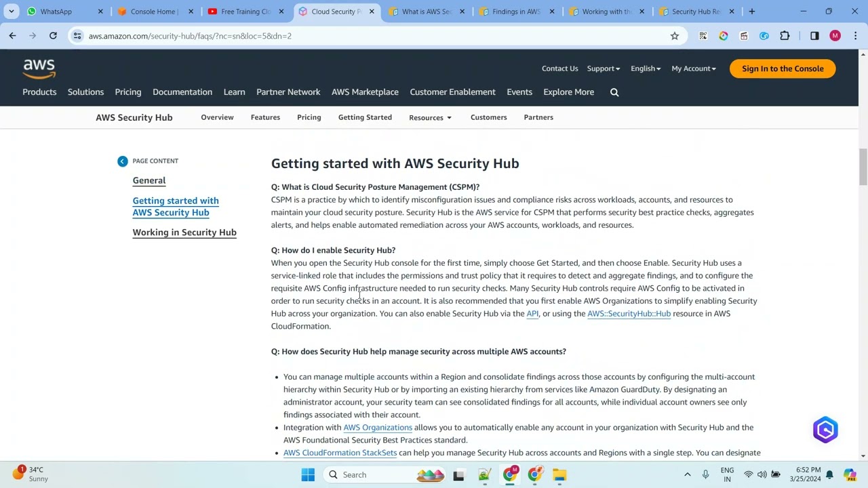Open the Partners nav link
The width and height of the screenshot is (868, 488).
click(x=538, y=117)
